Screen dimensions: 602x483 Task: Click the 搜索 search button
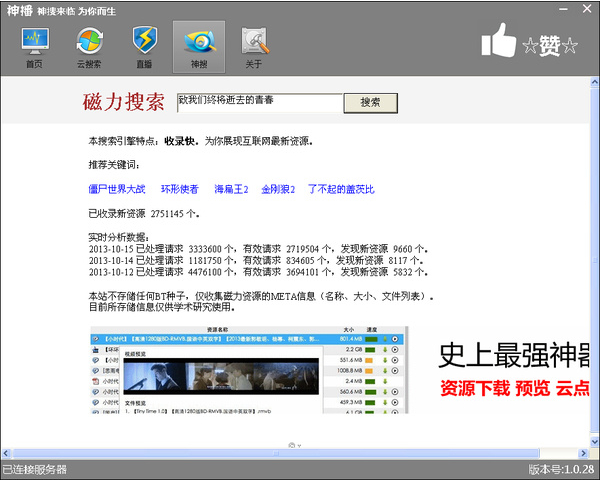[x=370, y=103]
